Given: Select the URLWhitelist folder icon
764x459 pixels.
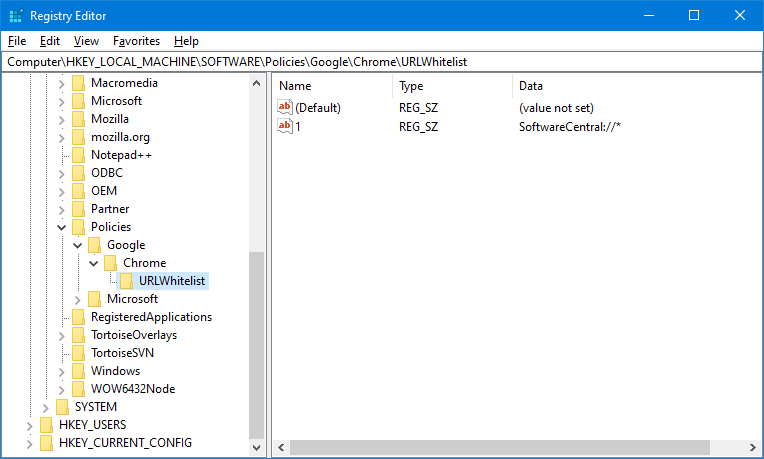Looking at the screenshot, I should coord(127,281).
